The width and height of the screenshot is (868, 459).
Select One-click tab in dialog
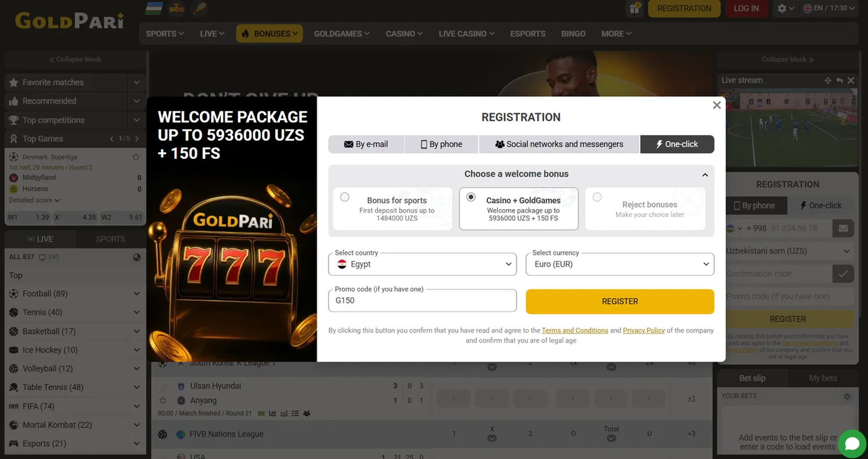click(x=677, y=144)
